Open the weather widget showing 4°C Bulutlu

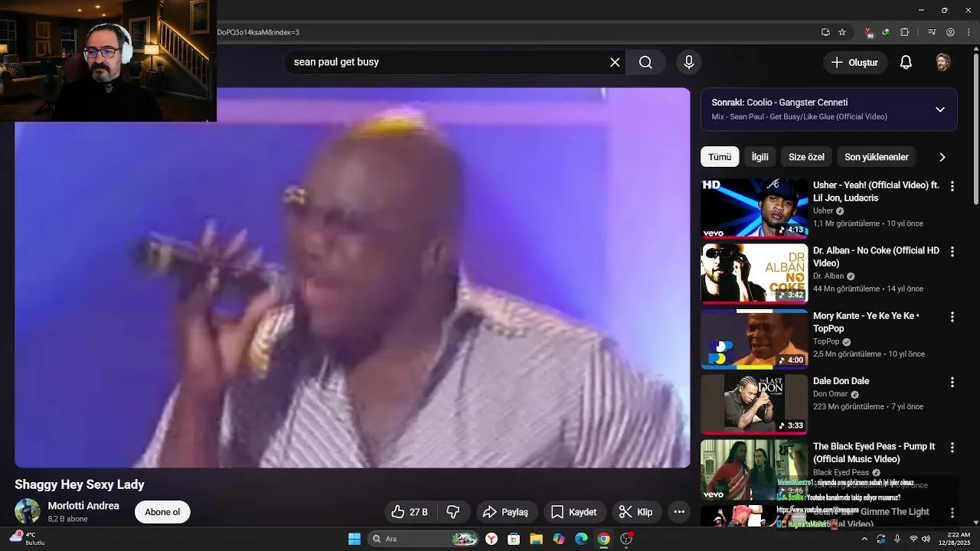[x=28, y=539]
